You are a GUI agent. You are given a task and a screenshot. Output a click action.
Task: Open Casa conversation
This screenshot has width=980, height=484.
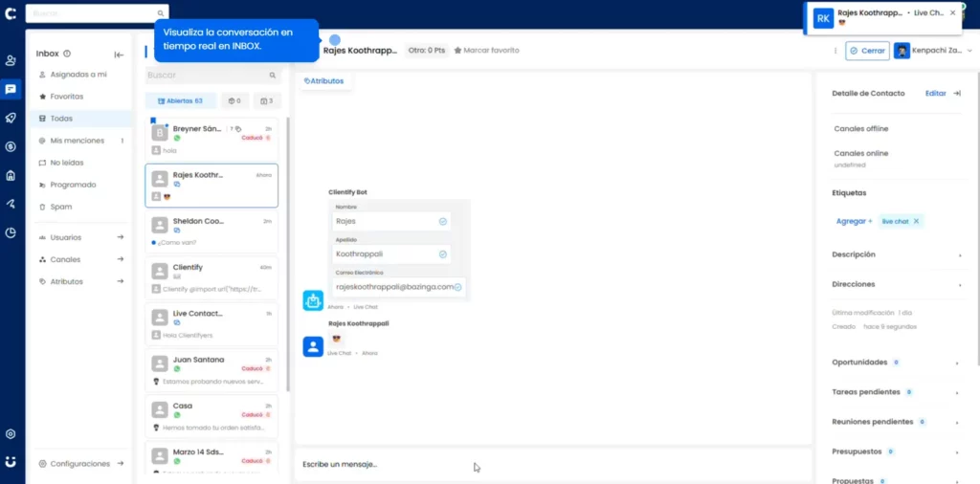tap(212, 416)
